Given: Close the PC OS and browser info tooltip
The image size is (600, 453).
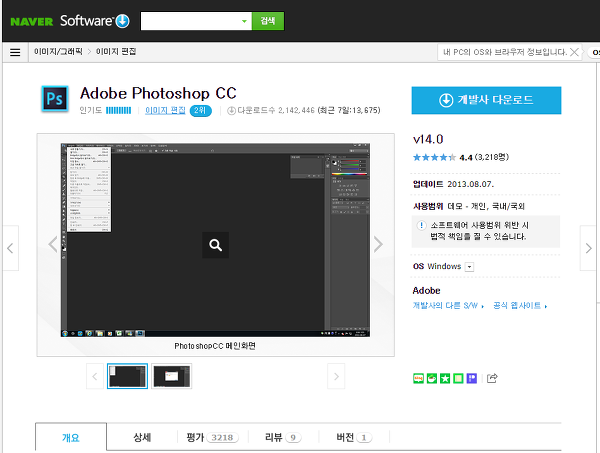Looking at the screenshot, I should pos(574,52).
